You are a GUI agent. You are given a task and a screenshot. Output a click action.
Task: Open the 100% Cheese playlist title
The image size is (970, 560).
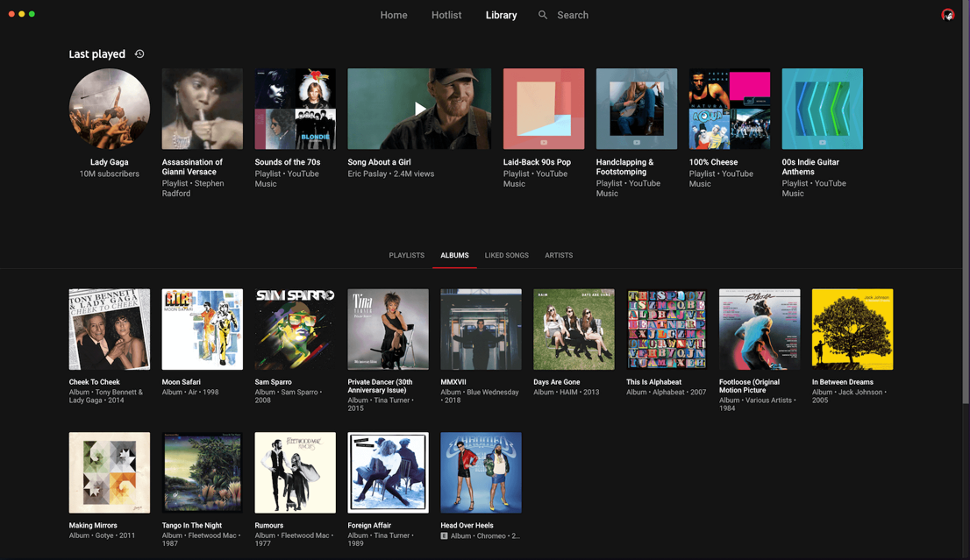[x=713, y=162]
